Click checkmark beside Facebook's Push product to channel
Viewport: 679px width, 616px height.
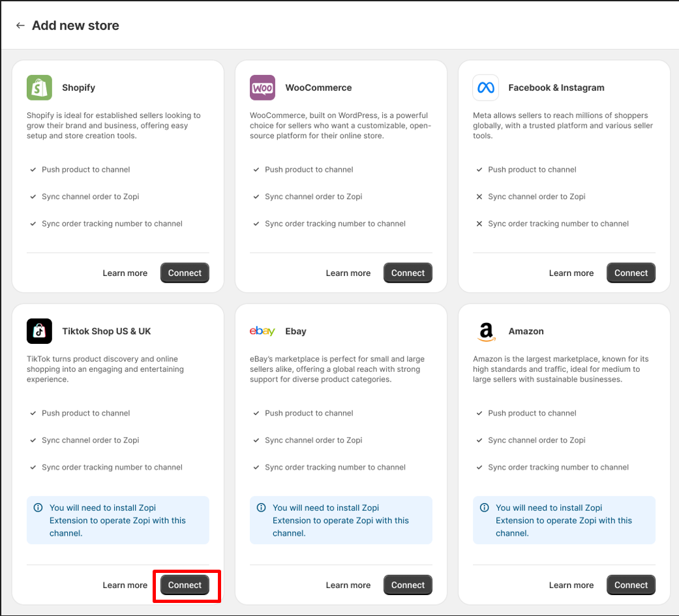pos(479,170)
